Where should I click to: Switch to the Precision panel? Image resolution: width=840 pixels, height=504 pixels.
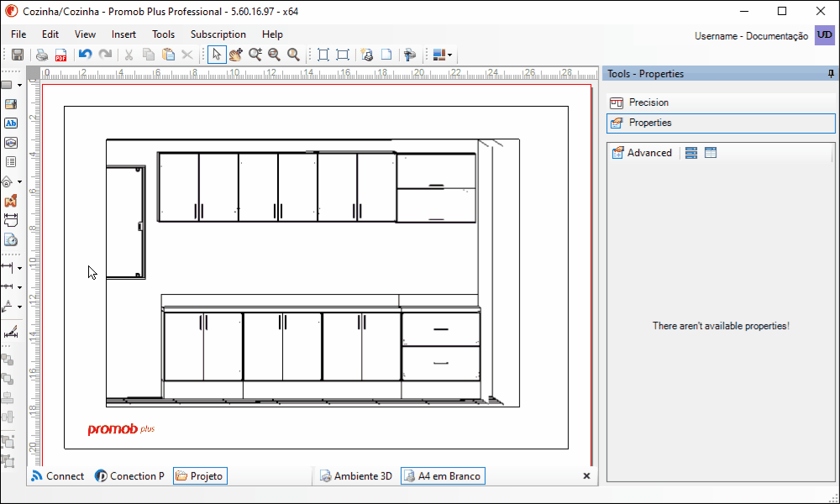(x=721, y=102)
